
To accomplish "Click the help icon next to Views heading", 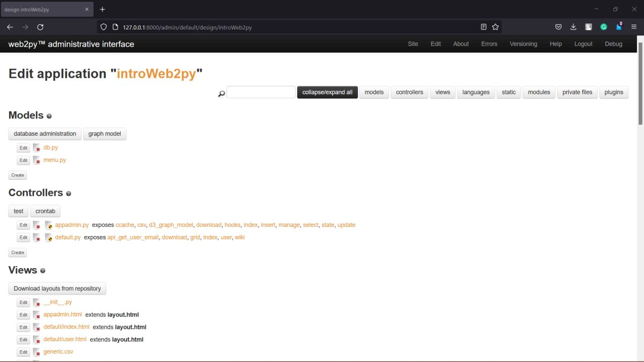I will click(x=43, y=271).
